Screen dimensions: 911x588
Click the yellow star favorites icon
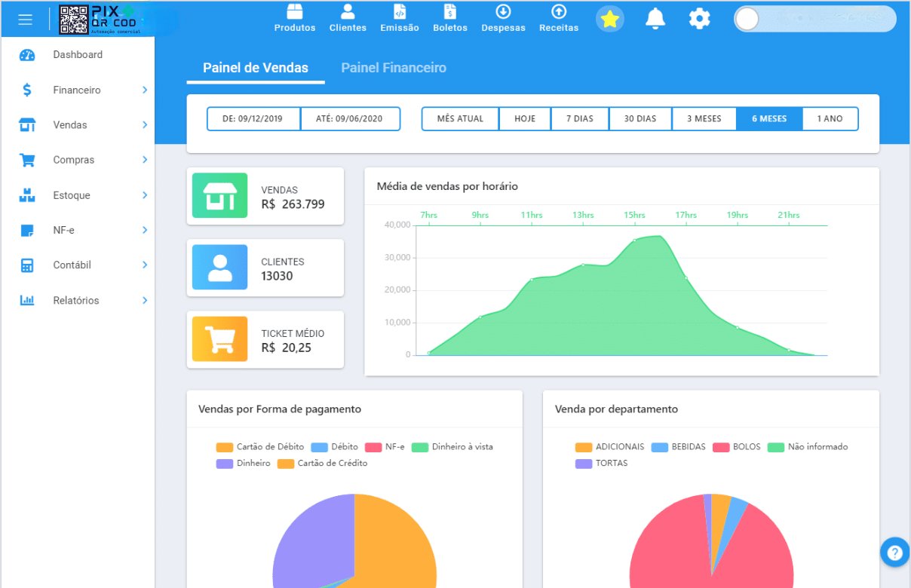[x=609, y=19]
